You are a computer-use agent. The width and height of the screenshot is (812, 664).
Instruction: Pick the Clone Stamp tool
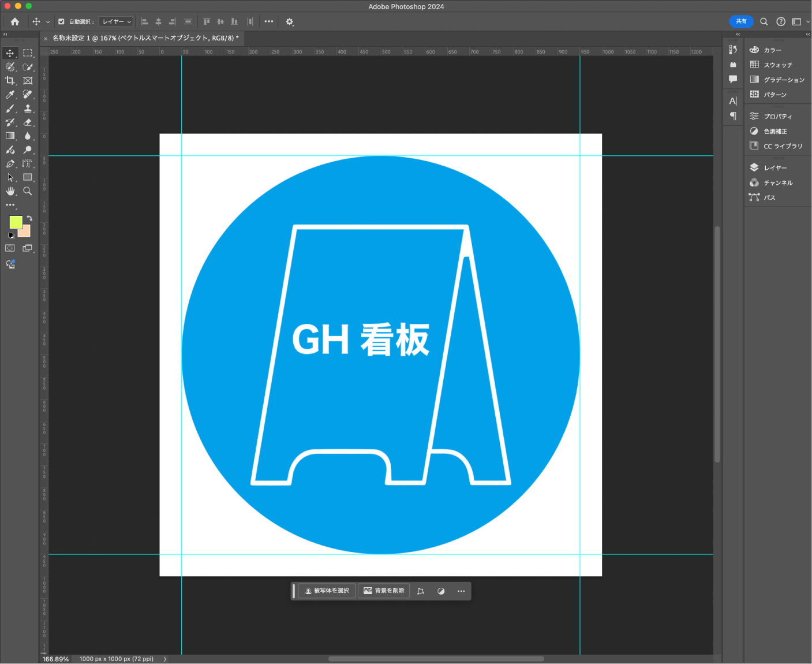[x=27, y=109]
